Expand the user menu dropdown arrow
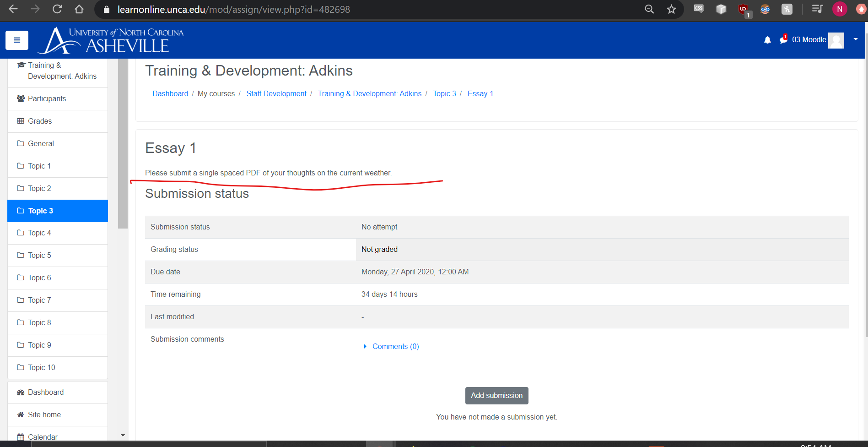Screen dimensions: 868x447 click(x=855, y=39)
